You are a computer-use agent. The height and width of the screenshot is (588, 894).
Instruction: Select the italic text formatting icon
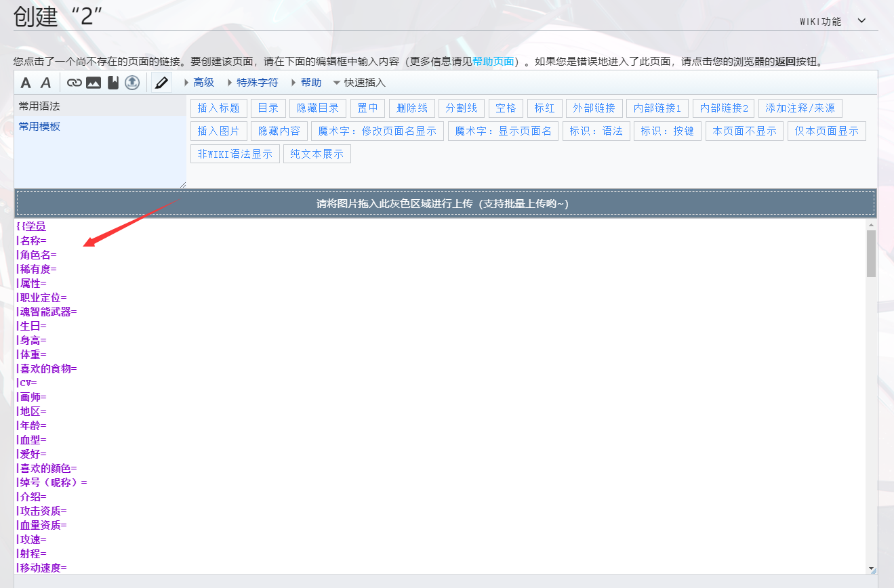[45, 82]
